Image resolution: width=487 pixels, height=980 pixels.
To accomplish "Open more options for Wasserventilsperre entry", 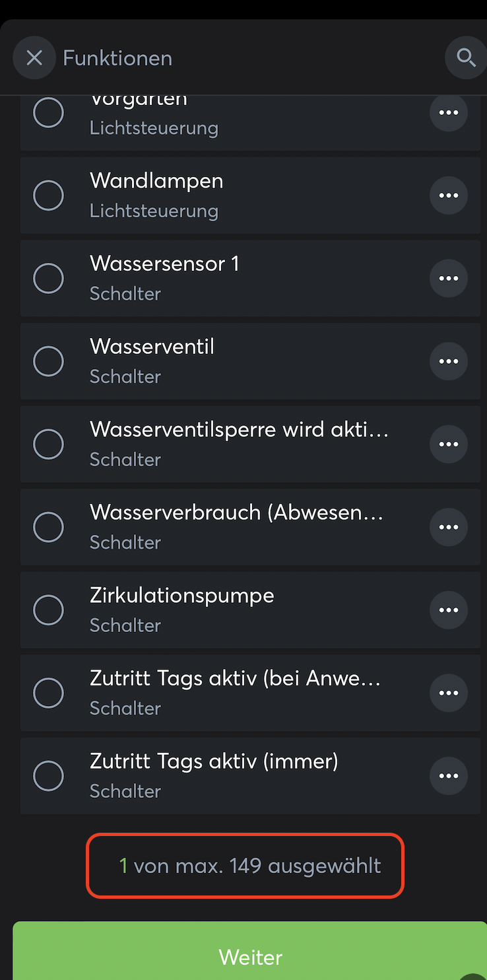I will [449, 444].
